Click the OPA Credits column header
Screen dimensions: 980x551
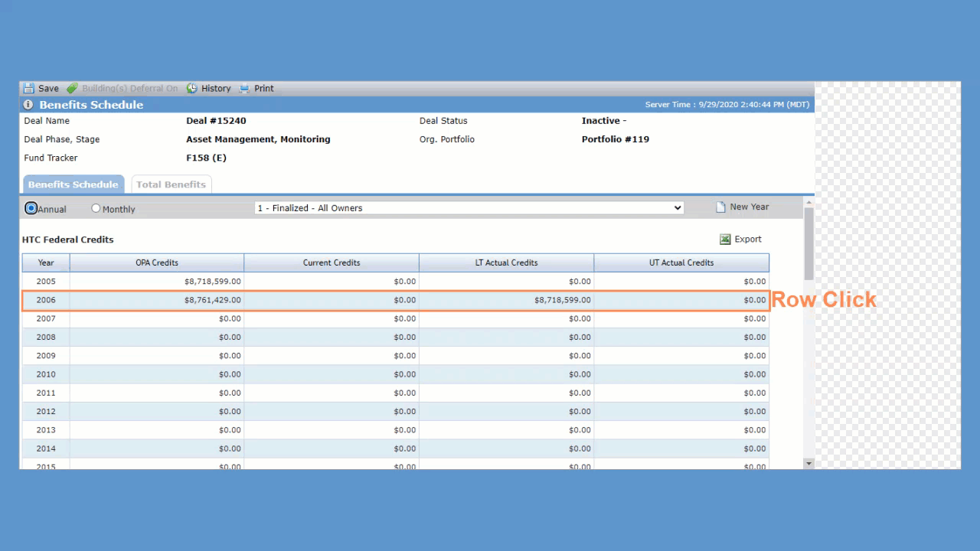point(157,262)
